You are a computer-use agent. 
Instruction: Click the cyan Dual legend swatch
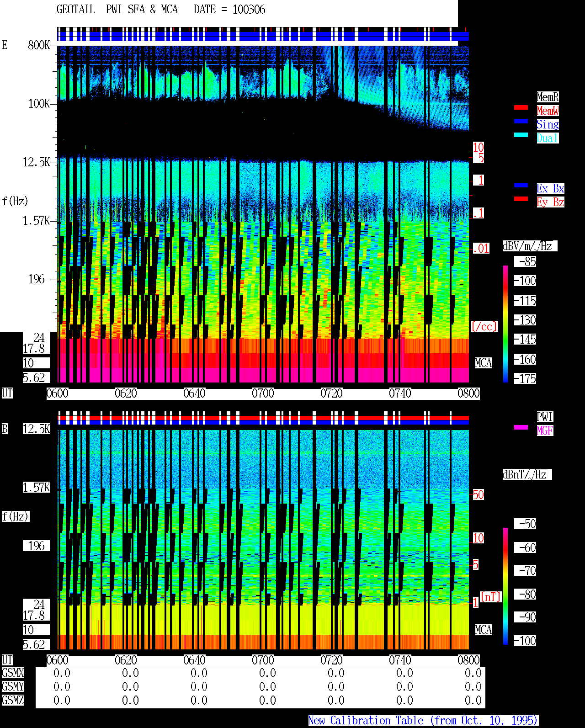(x=521, y=135)
